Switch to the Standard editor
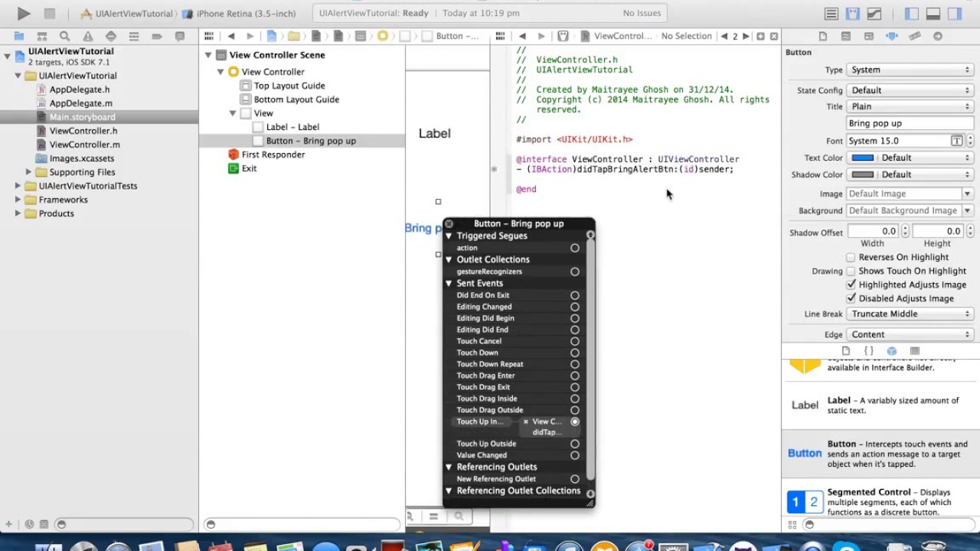The image size is (980, 551). pos(831,14)
